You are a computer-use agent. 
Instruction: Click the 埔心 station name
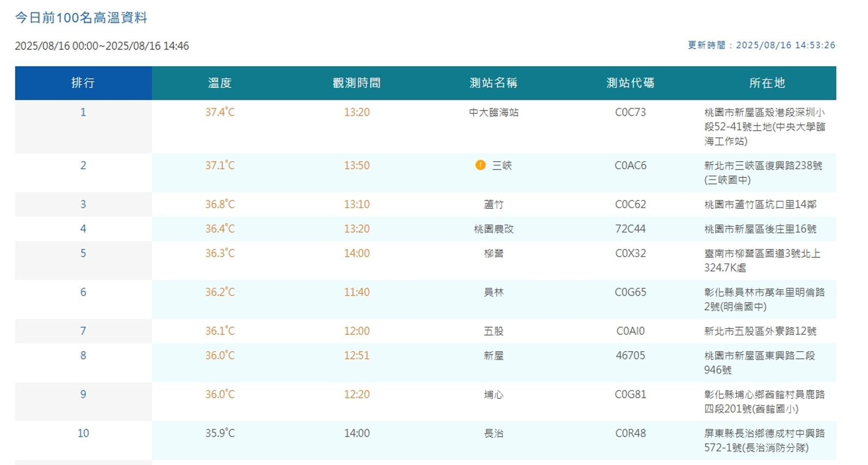pos(493,395)
